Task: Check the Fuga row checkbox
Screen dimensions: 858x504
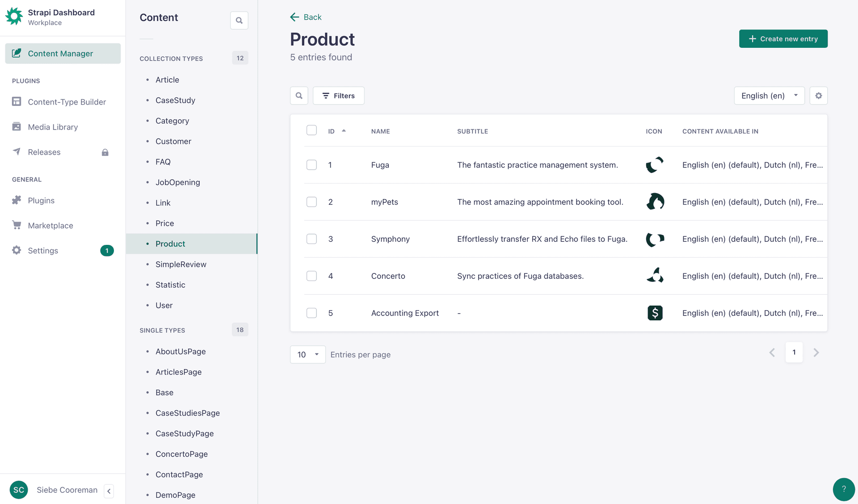Action: pos(311,165)
